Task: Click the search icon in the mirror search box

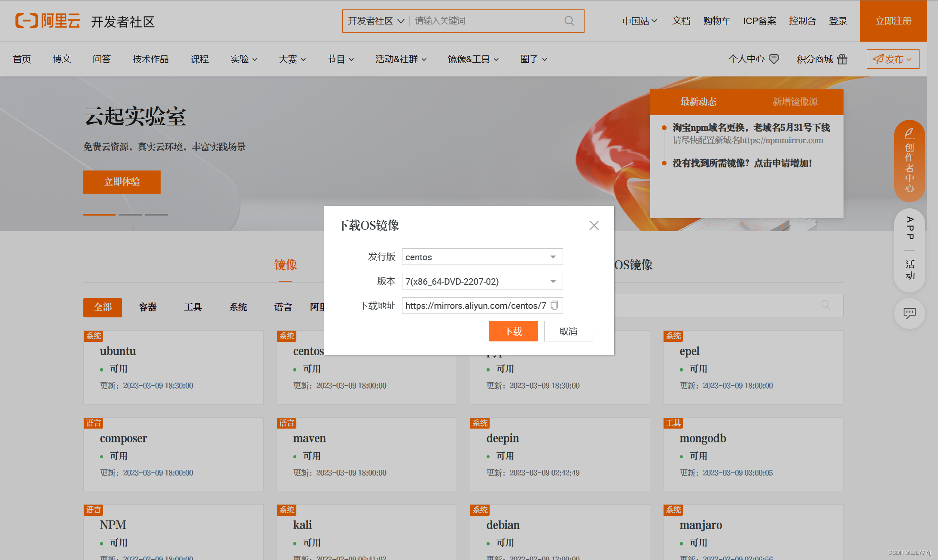Action: pyautogui.click(x=825, y=305)
